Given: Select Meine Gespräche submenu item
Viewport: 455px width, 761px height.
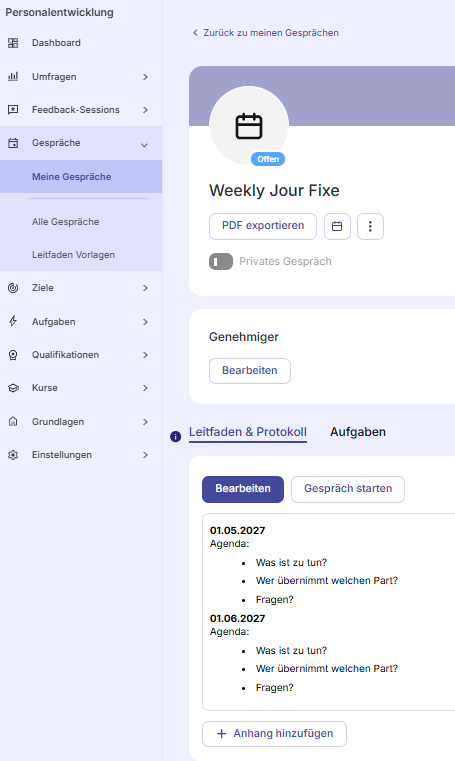Looking at the screenshot, I should (x=81, y=177).
